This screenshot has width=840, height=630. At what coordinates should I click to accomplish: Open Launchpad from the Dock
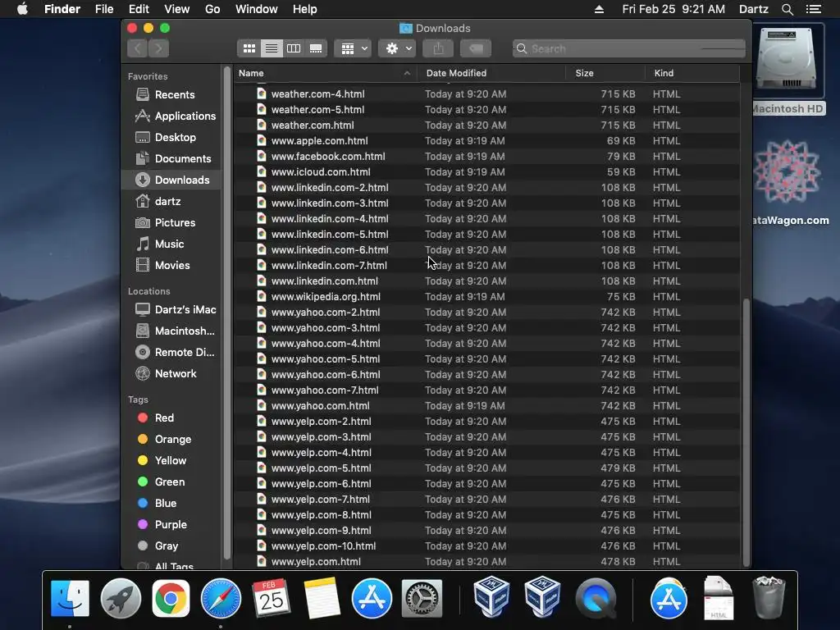point(121,598)
